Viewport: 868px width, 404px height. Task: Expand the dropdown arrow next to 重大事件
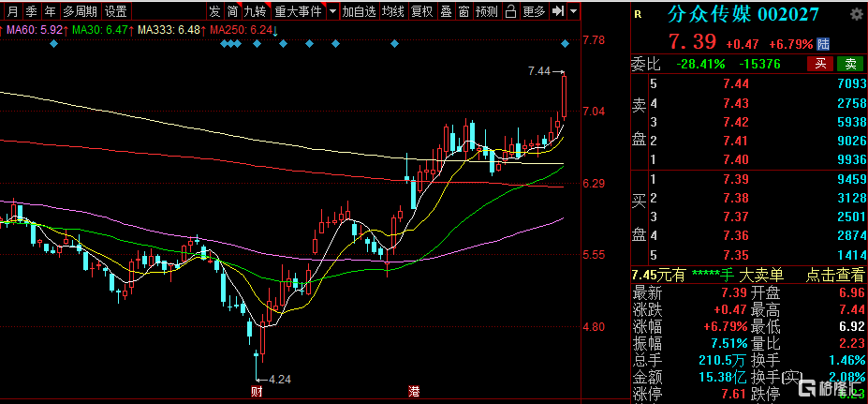click(332, 11)
